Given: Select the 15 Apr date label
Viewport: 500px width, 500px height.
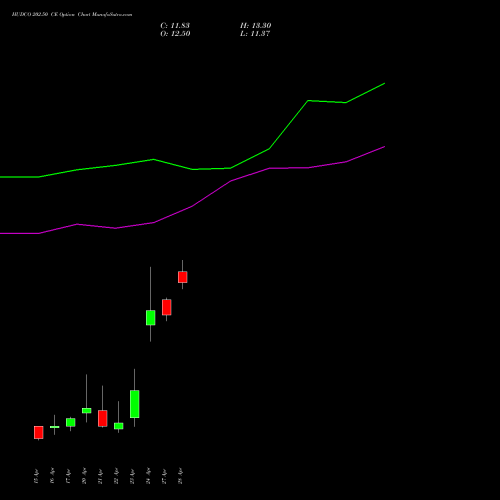Looking at the screenshot, I should [36, 476].
